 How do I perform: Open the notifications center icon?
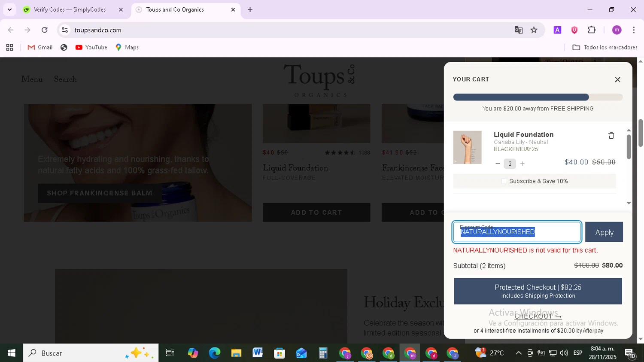pyautogui.click(x=630, y=353)
